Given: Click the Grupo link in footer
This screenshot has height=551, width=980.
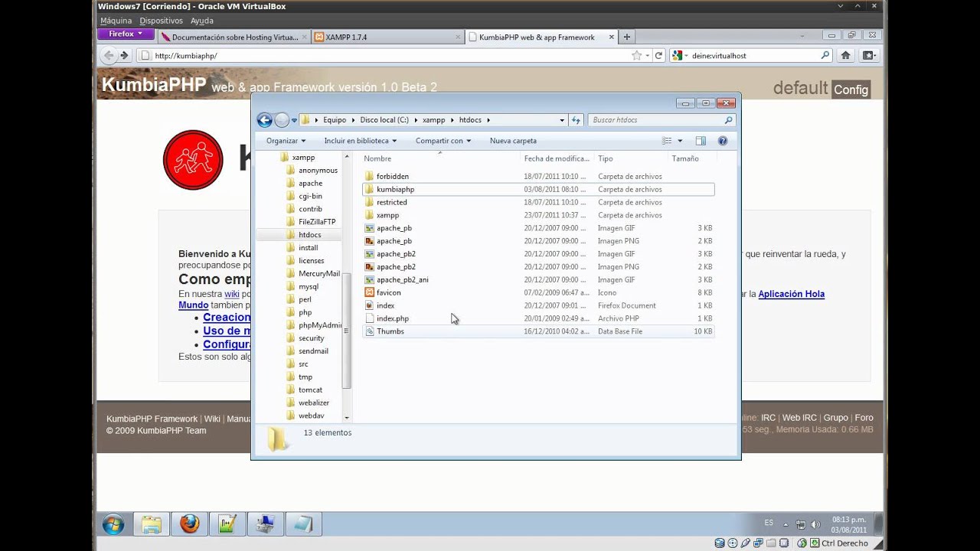Looking at the screenshot, I should click(835, 418).
